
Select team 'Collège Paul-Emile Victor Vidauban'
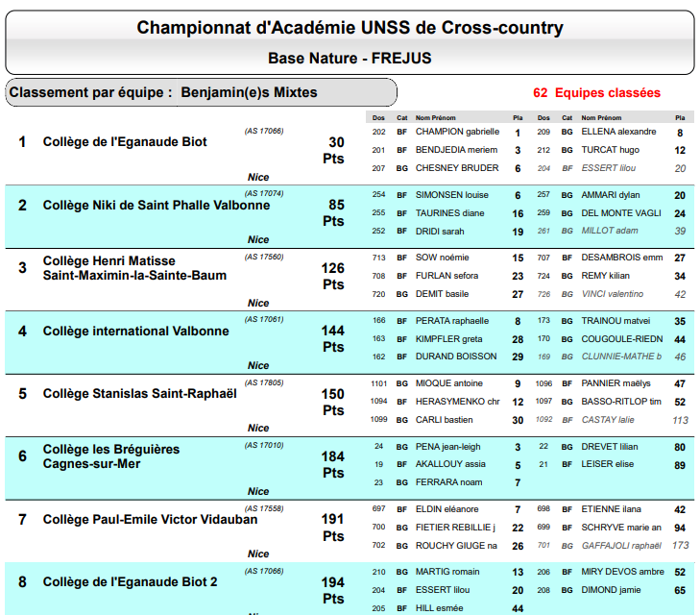150,520
